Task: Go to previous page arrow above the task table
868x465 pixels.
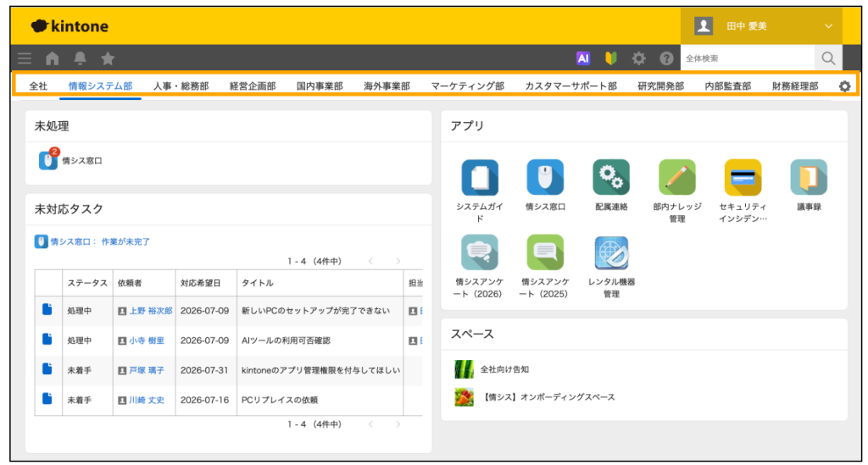Action: pyautogui.click(x=371, y=261)
